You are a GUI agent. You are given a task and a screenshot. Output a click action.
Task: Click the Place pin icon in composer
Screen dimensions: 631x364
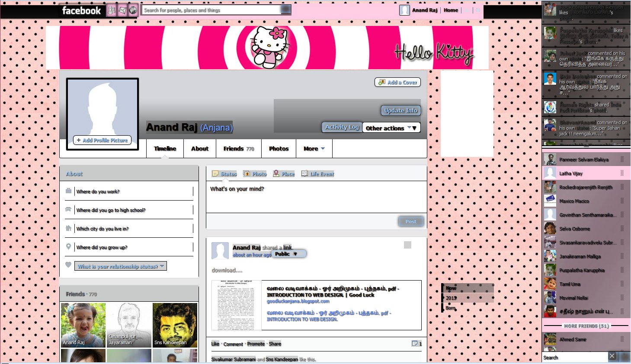[276, 173]
